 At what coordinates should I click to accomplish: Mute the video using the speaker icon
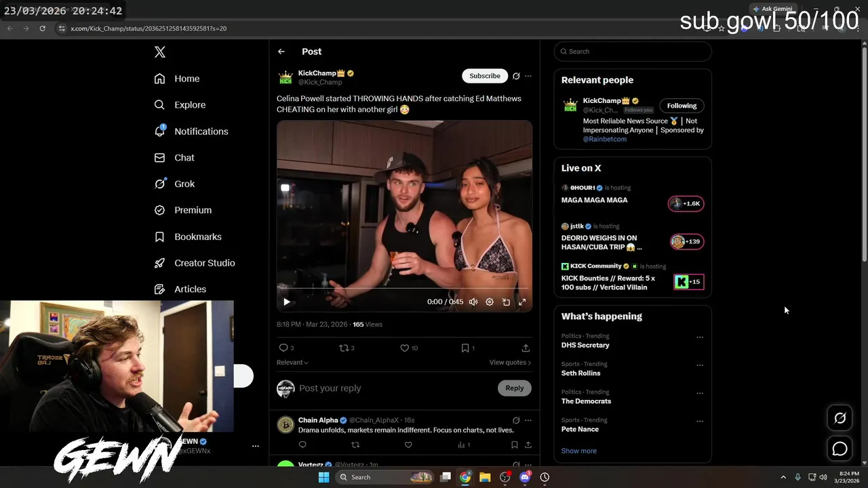[x=473, y=302]
